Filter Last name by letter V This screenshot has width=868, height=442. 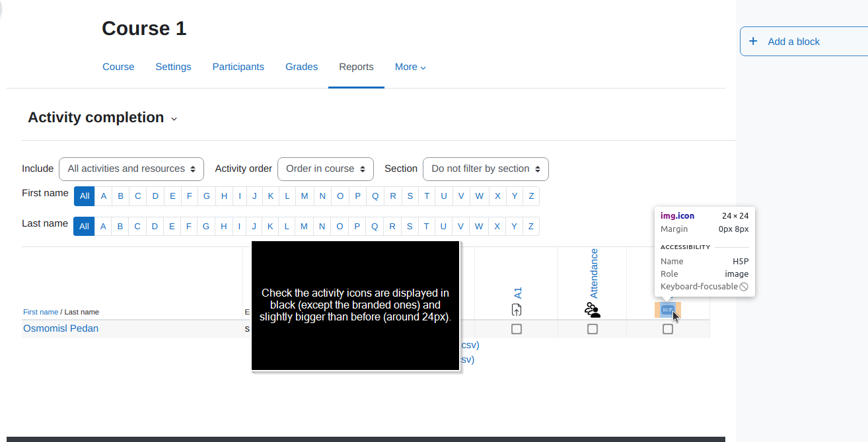pyautogui.click(x=461, y=227)
